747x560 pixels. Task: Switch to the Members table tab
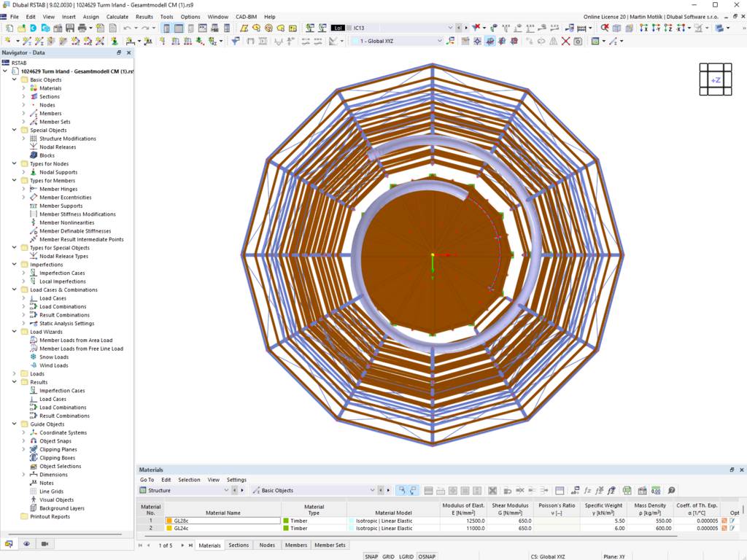click(x=296, y=545)
